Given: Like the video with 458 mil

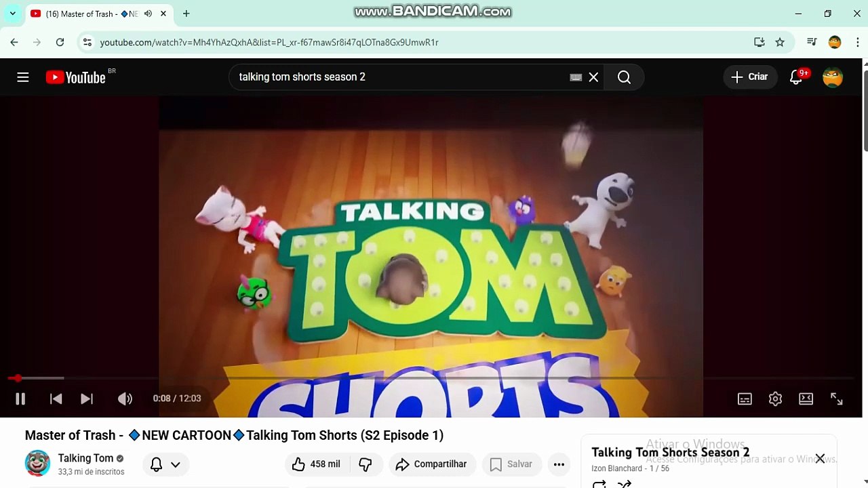Looking at the screenshot, I should [x=316, y=464].
